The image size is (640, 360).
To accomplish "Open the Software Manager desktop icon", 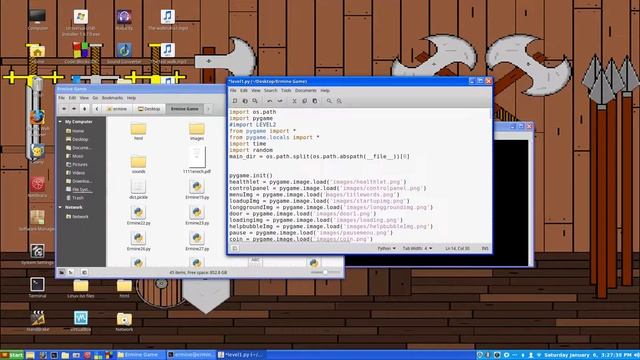I will point(37,220).
